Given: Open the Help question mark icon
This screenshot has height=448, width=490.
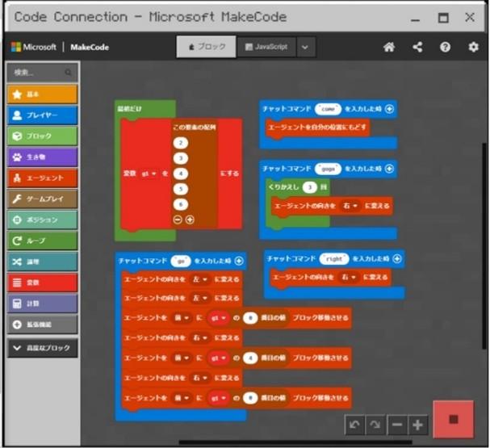Looking at the screenshot, I should (445, 48).
